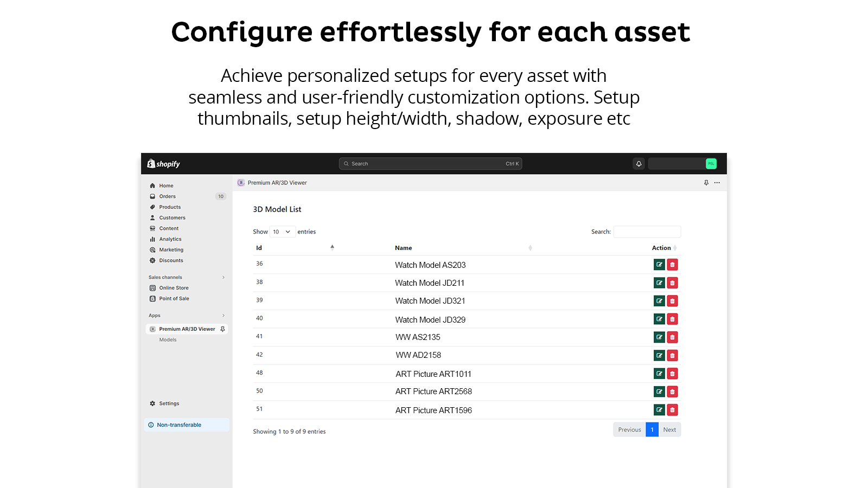Click the Shopify logo
Screen dimensions: 868x488
163,164
